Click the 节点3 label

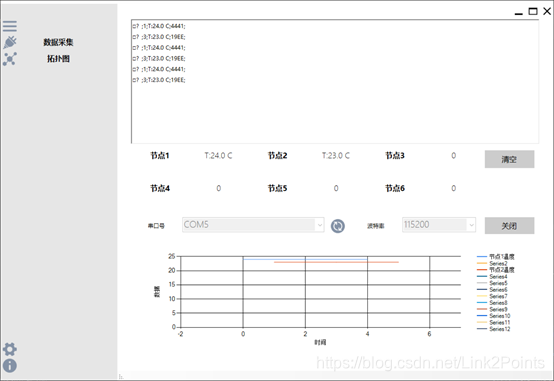point(395,156)
